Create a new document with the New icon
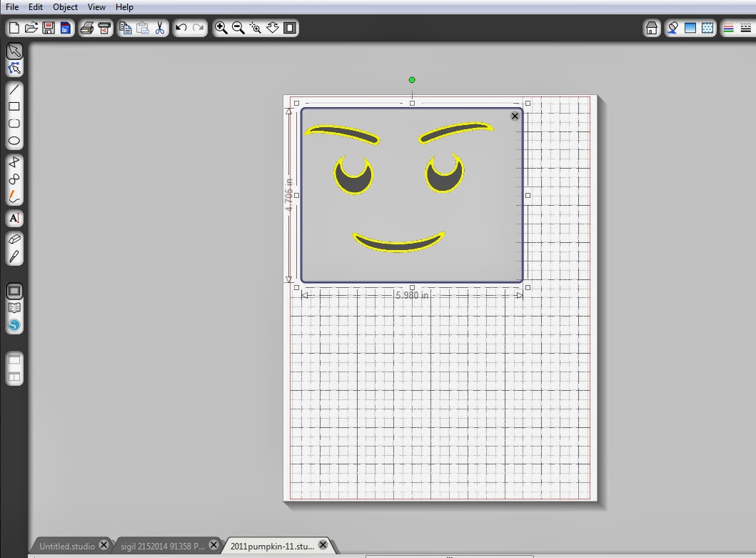 (14, 28)
